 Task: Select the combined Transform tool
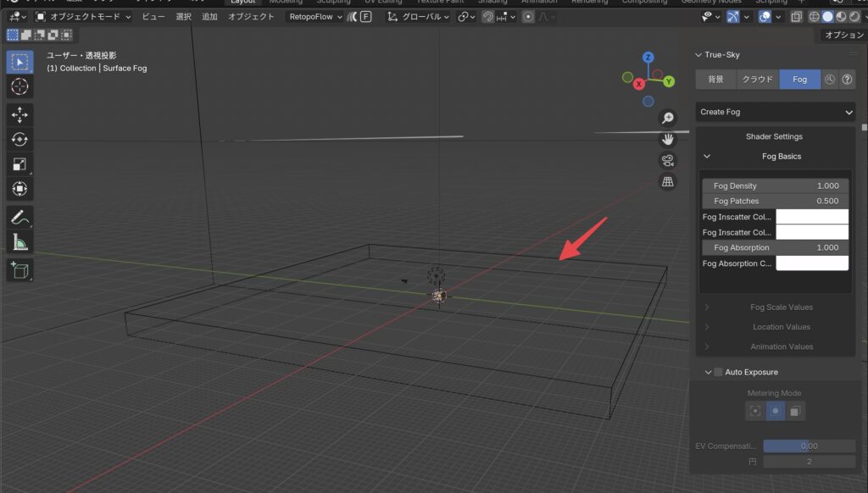20,189
